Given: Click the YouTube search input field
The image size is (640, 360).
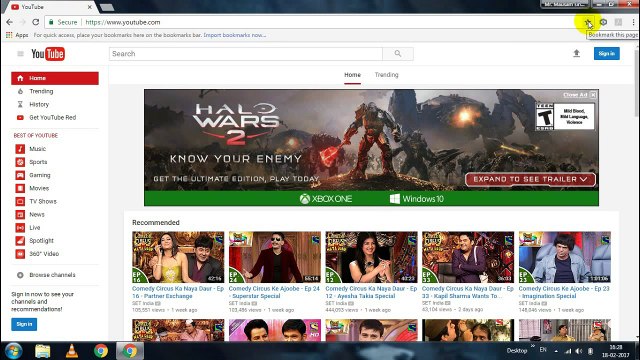Looking at the screenshot, I should [x=246, y=53].
